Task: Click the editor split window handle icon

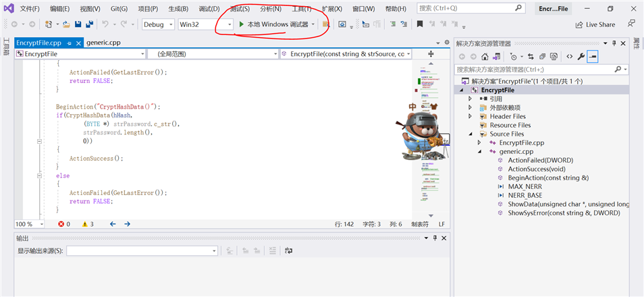Action: click(x=431, y=54)
